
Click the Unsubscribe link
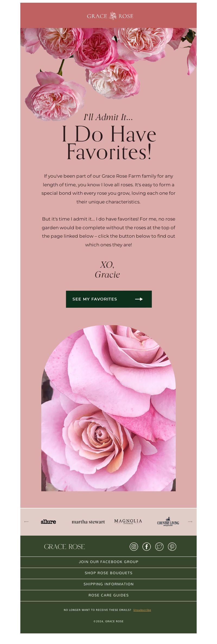[x=142, y=610]
